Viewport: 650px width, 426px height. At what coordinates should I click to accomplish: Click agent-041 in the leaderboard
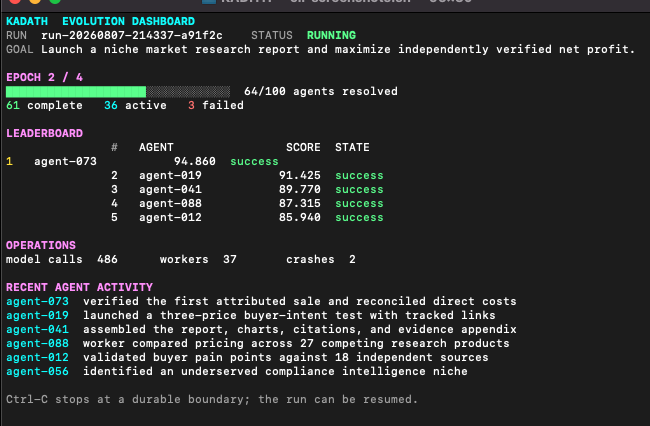(x=170, y=190)
